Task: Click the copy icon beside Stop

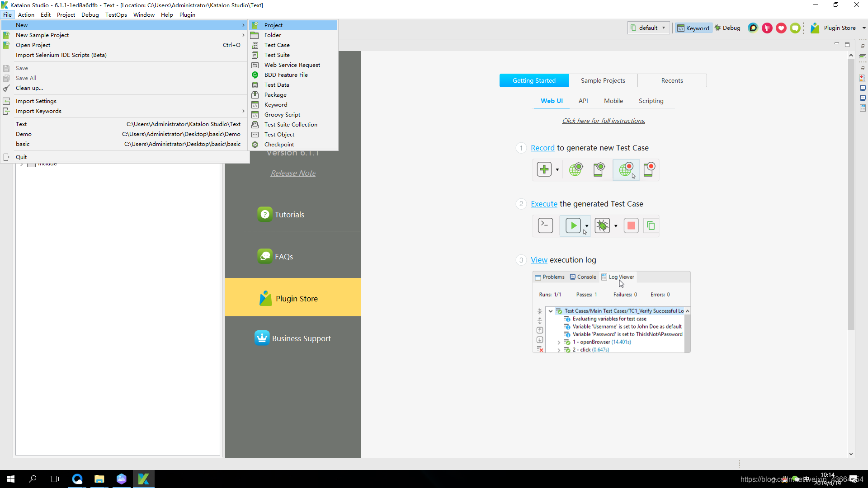Action: (651, 225)
